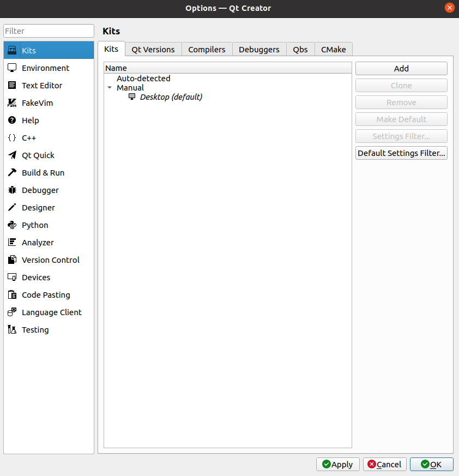Open Designer pencil icon
Screen dimensions: 459x476
pos(12,207)
